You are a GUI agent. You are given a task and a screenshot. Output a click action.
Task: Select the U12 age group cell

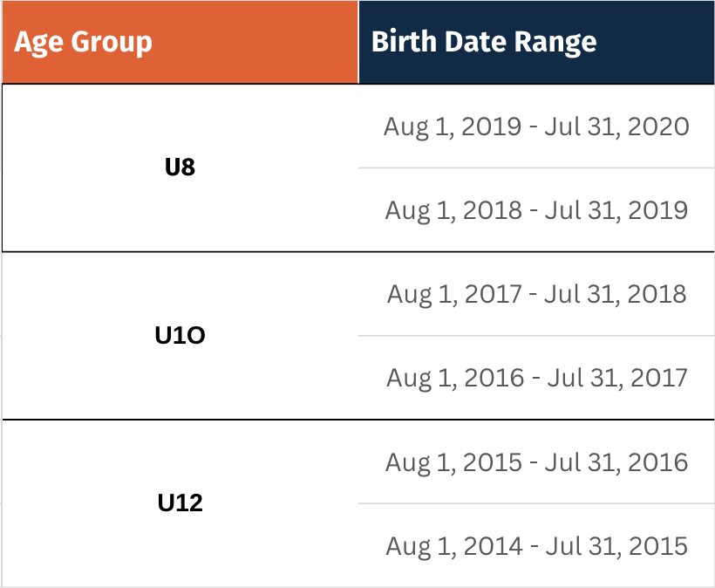pos(180,503)
